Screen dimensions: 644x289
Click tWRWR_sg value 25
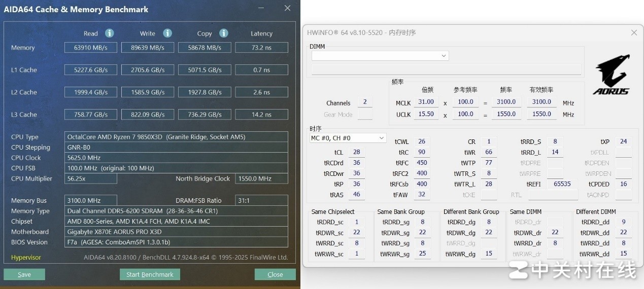coord(423,254)
